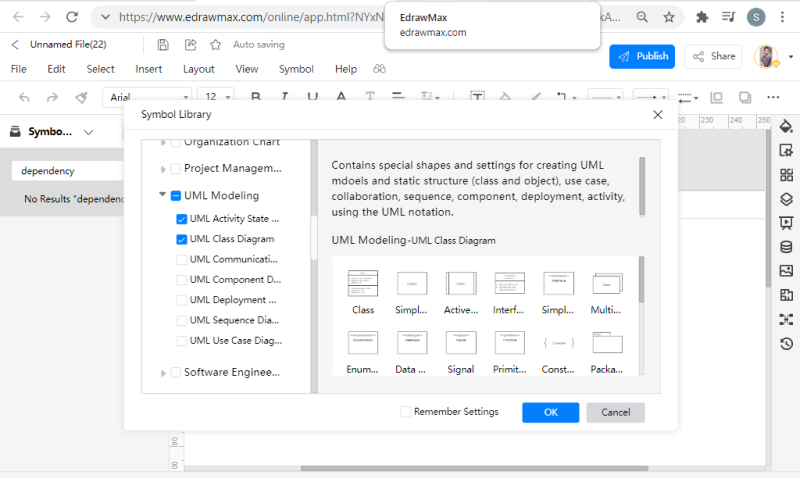
Task: Toggle the UML Modeling category checkbox
Action: 176,196
